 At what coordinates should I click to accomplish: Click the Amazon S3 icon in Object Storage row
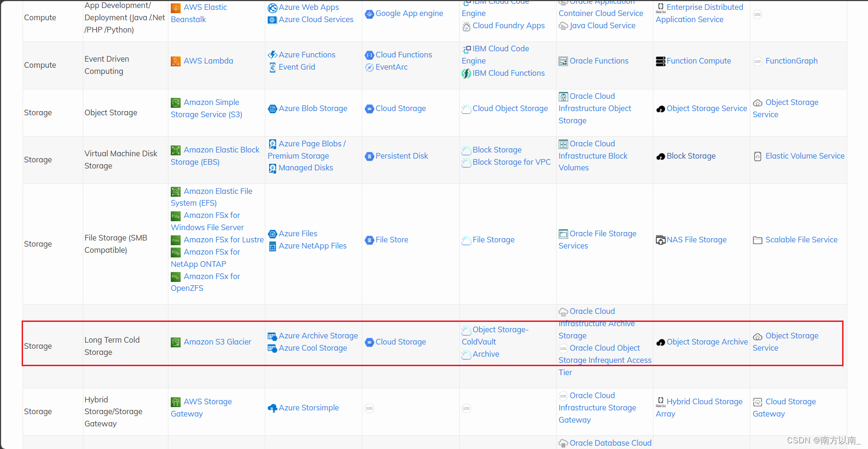tap(175, 103)
